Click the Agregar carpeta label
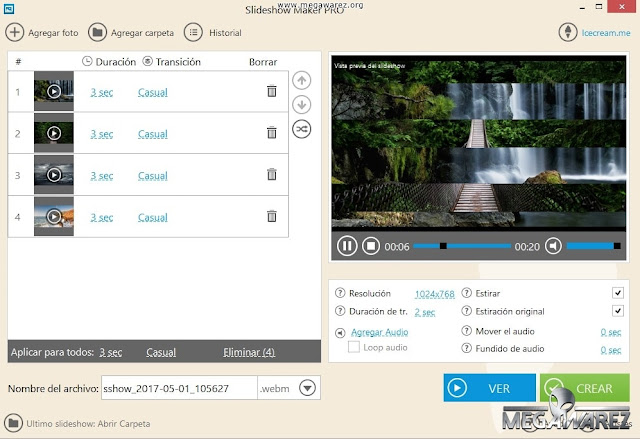 [142, 33]
